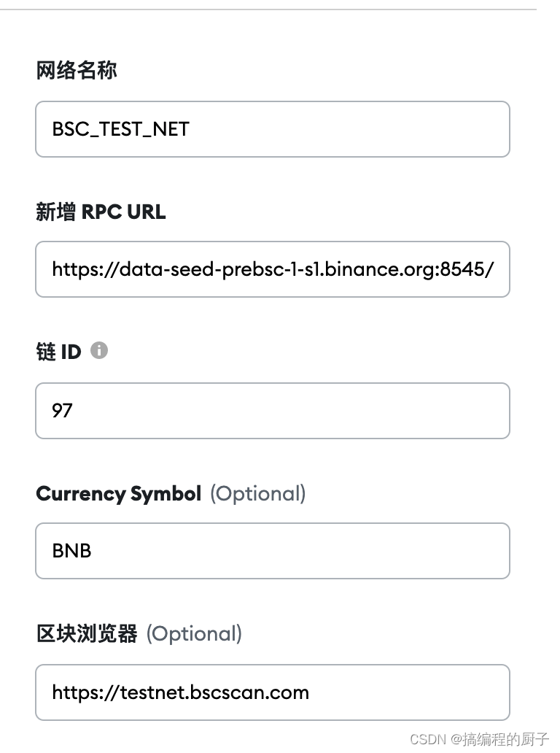
Task: Click the BNB symbol text
Action: pos(72,551)
